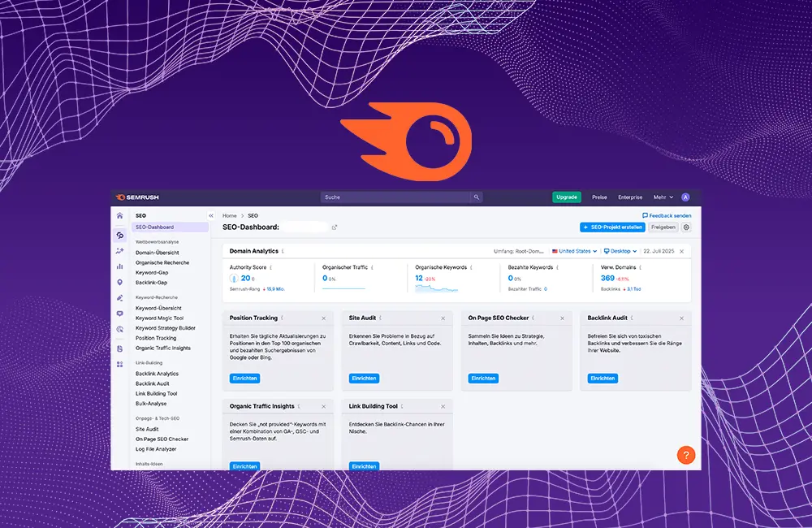Open On Page SEO Checker in sidebar
The width and height of the screenshot is (812, 528).
pos(162,439)
